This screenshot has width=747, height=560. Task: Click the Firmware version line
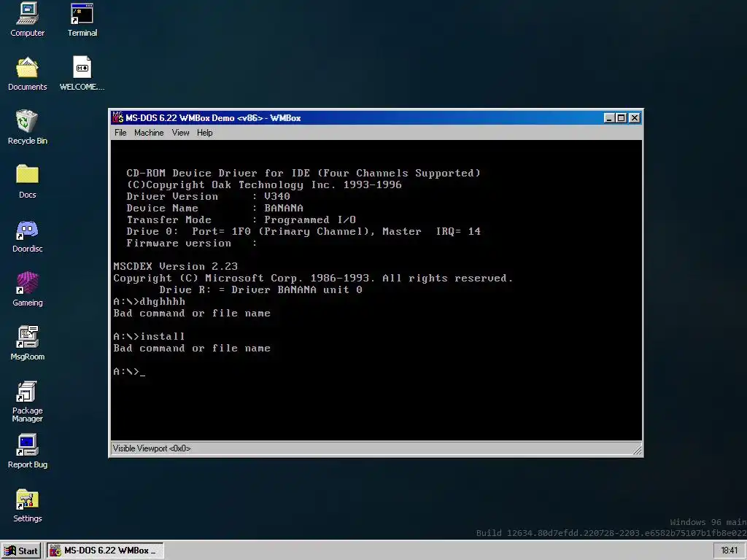[192, 244]
